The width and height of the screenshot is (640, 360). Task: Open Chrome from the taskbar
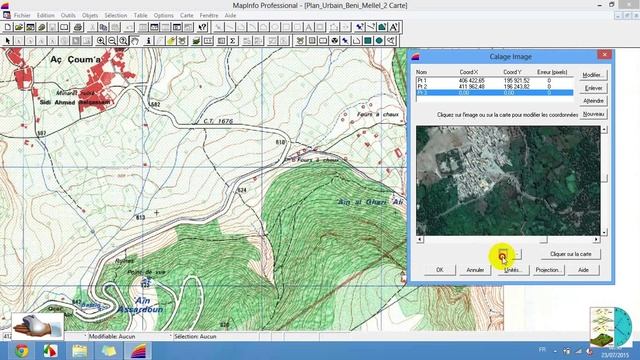tap(22, 351)
